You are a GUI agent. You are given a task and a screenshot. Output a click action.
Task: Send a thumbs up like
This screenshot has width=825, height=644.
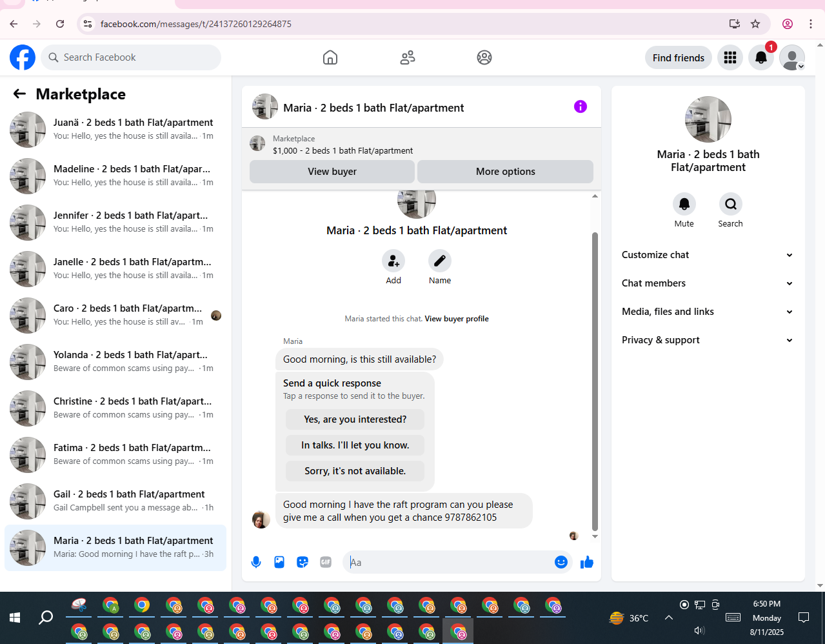[x=587, y=562]
